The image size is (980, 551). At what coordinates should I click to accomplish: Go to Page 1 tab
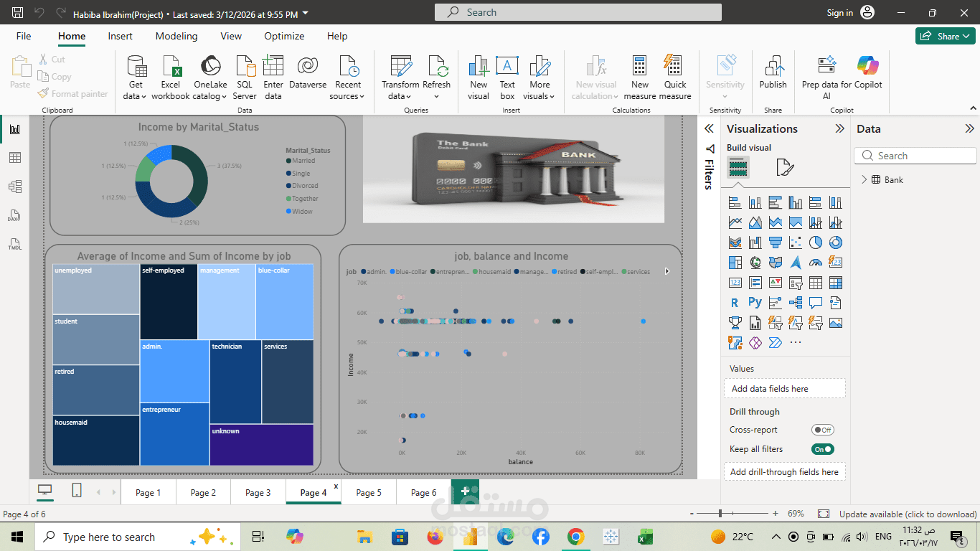[x=149, y=492]
